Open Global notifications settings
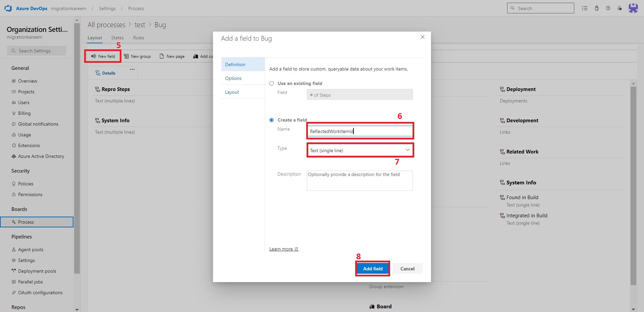This screenshot has height=312, width=644. (x=38, y=124)
